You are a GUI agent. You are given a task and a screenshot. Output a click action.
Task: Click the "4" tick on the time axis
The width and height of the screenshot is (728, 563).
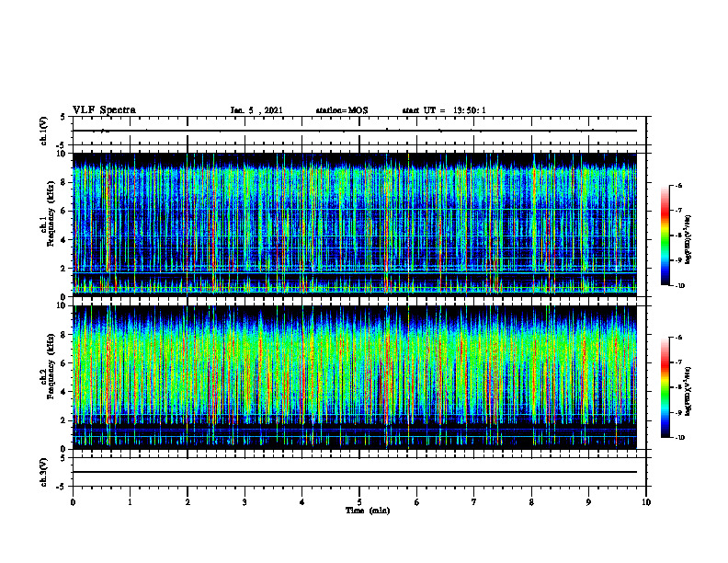point(302,502)
